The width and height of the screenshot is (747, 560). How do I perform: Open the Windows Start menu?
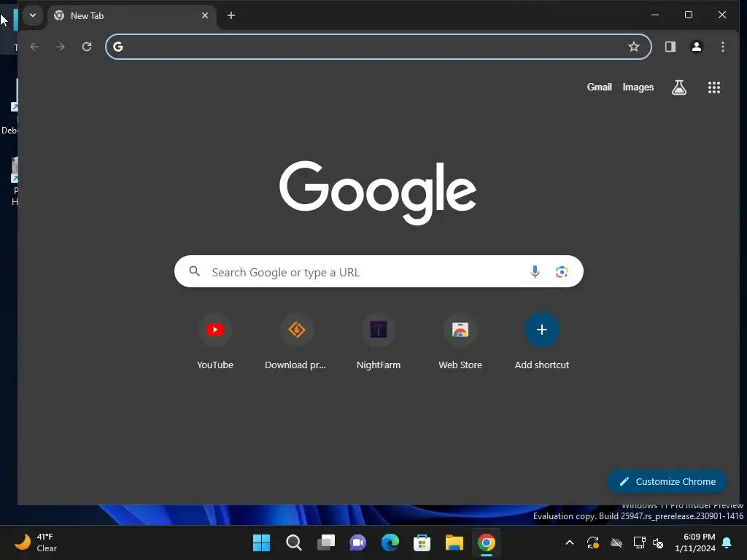click(261, 542)
